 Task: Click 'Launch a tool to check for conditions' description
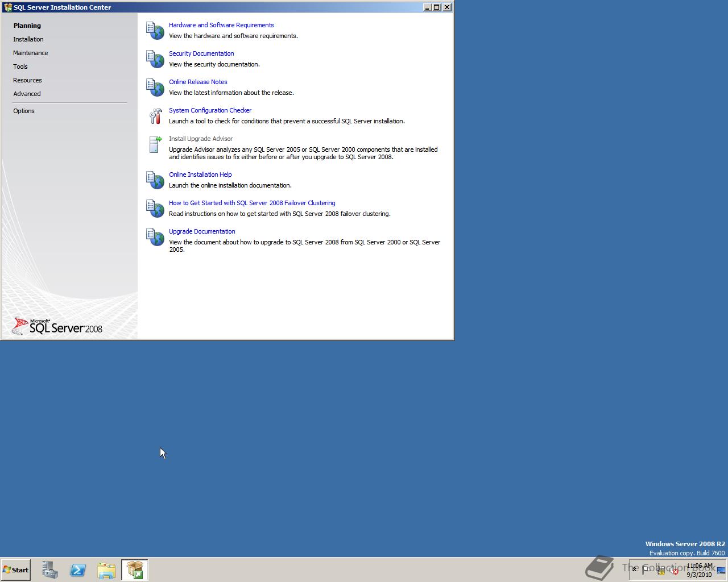(x=287, y=121)
